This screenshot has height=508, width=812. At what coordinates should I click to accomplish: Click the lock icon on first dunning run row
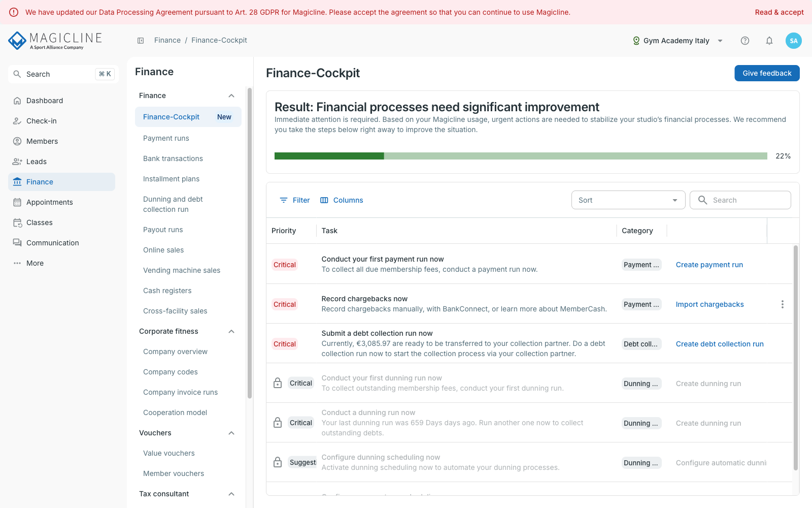pos(278,383)
